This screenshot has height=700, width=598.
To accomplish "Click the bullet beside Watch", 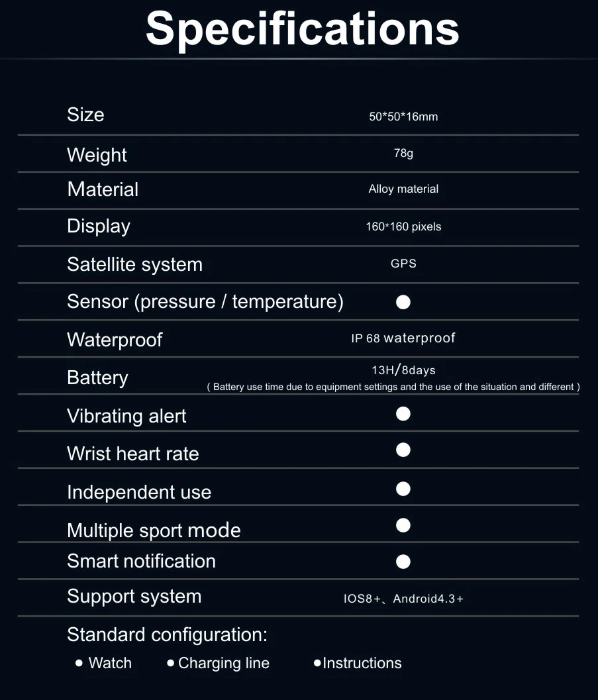I will [79, 664].
